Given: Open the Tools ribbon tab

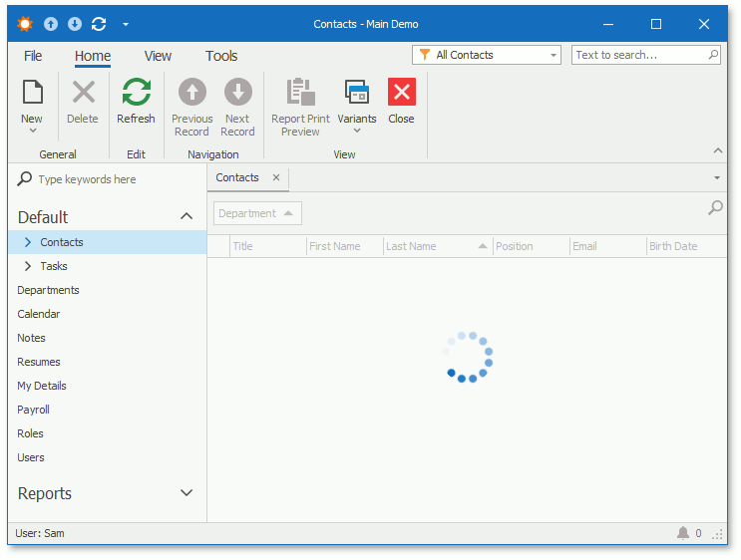Looking at the screenshot, I should click(221, 56).
